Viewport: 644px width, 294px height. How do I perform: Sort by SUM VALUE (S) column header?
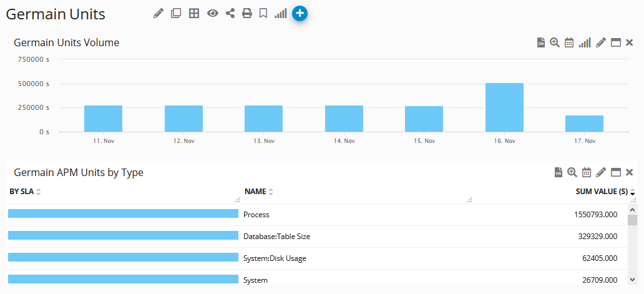[x=601, y=192]
